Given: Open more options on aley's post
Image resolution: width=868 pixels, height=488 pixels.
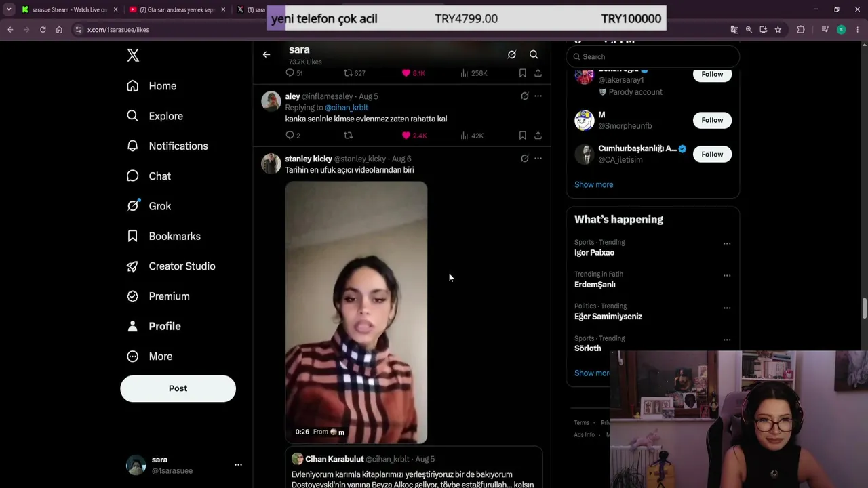Looking at the screenshot, I should point(538,96).
